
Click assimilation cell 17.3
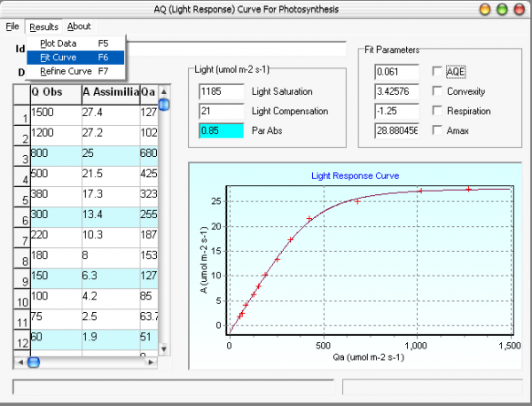coord(111,197)
